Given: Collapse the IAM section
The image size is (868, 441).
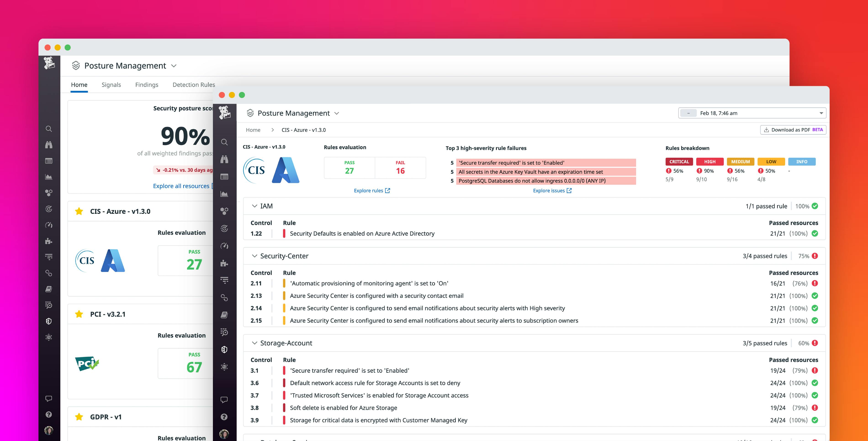Looking at the screenshot, I should [x=255, y=206].
